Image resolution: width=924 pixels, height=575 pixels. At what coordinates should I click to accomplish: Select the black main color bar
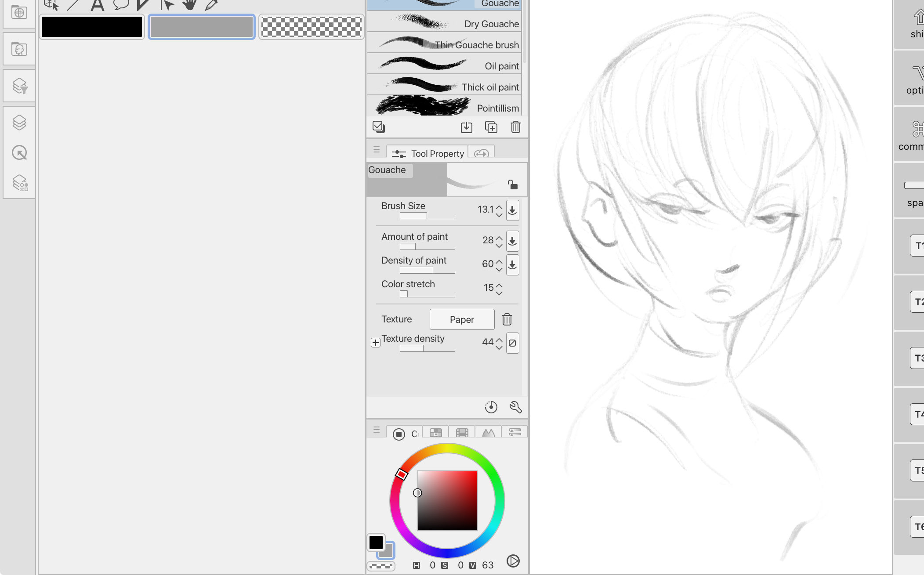point(92,27)
